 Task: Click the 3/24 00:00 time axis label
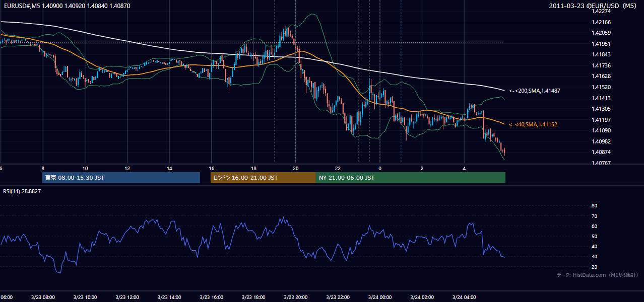point(380,297)
